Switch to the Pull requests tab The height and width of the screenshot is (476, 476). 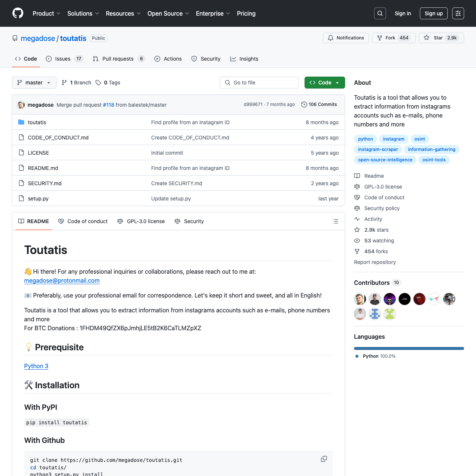pos(119,59)
